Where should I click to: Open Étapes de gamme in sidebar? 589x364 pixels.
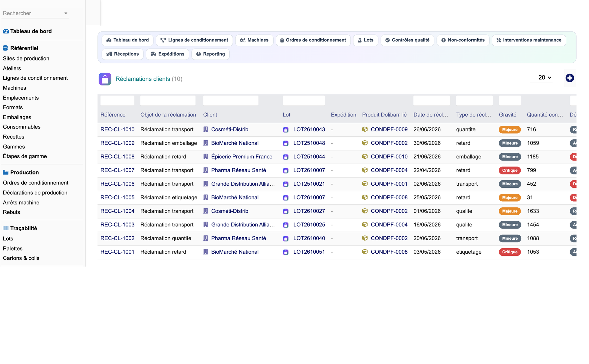pyautogui.click(x=25, y=156)
